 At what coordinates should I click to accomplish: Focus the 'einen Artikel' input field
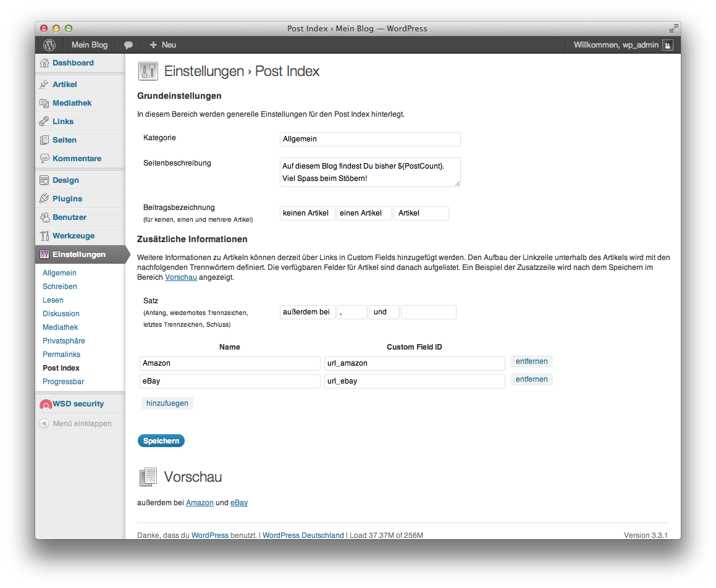point(364,213)
